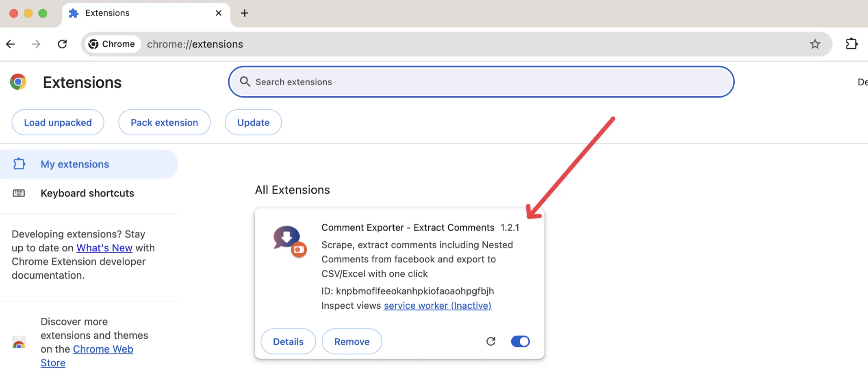Open Keyboard shortcuts in the sidebar
Viewport: 868px width, 392px height.
coord(87,193)
